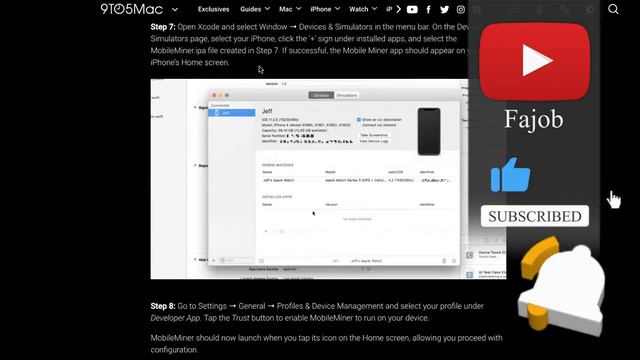Select the Simulators tab in the Xcode screenshot
This screenshot has height=360, width=640.
pos(347,95)
